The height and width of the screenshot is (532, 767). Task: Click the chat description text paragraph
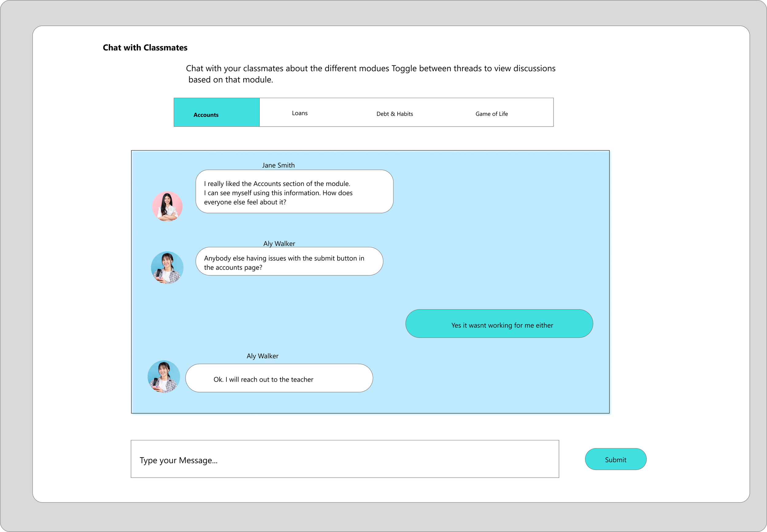[x=370, y=74]
